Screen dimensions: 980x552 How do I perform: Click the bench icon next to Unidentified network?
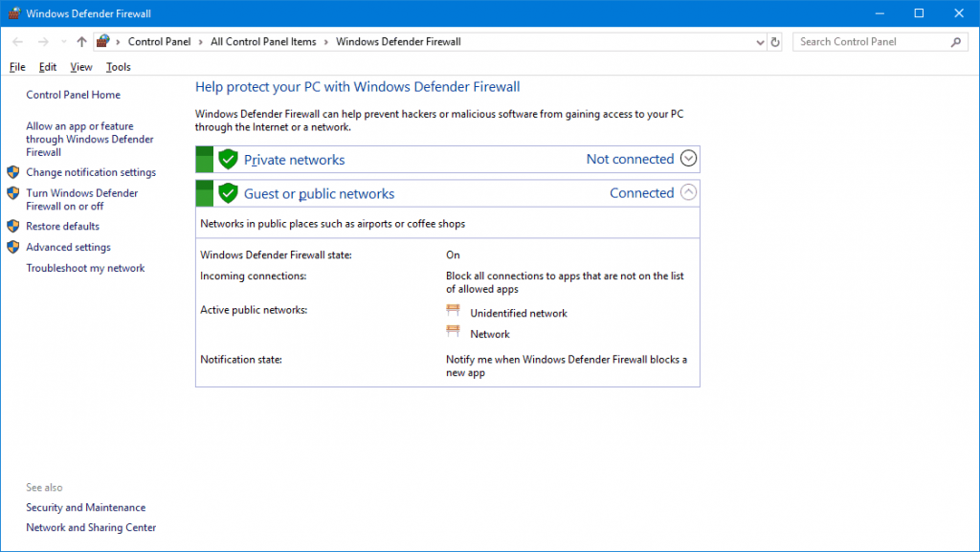pyautogui.click(x=454, y=312)
